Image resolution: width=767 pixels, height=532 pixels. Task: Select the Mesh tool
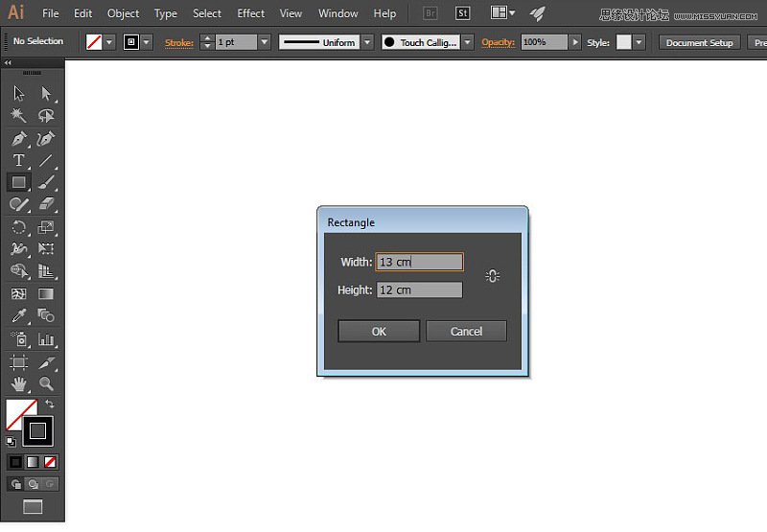(18, 294)
